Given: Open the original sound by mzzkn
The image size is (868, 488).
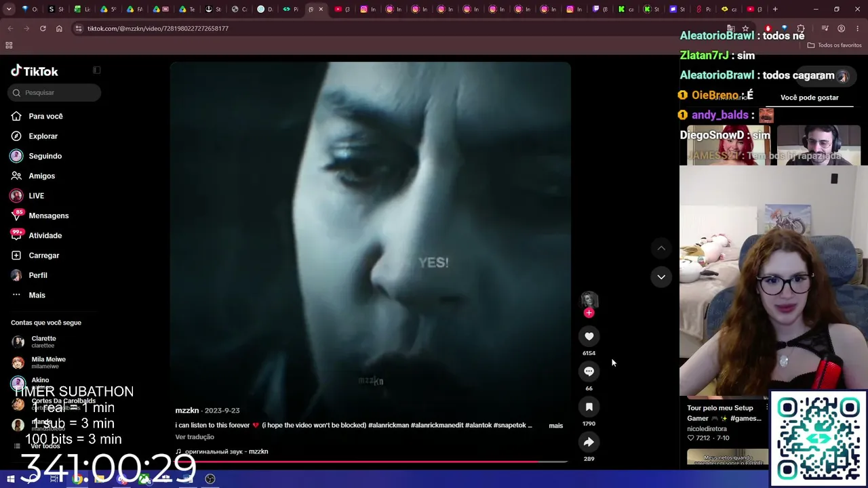Looking at the screenshot, I should (222, 451).
